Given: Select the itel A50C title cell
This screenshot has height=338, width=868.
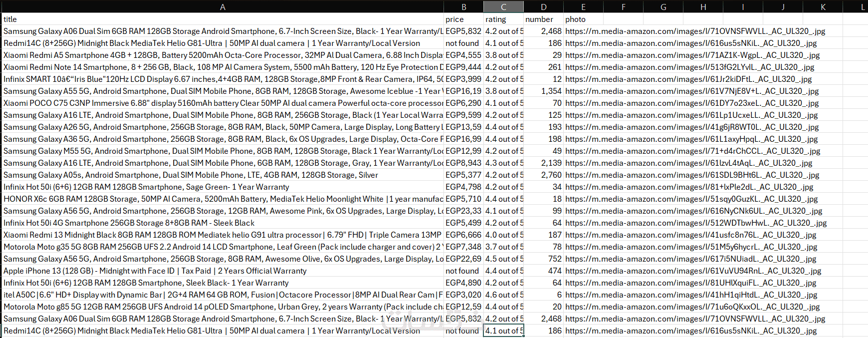Looking at the screenshot, I should click(223, 295).
